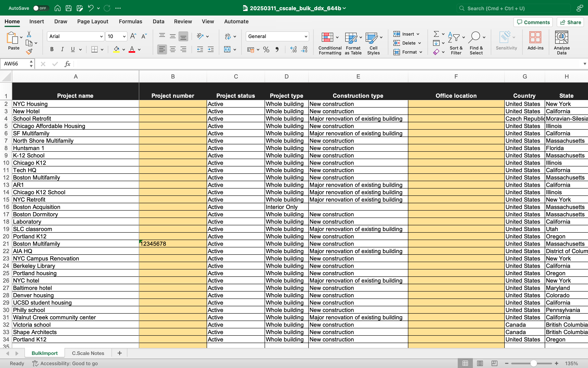Toggle Underline formatting
Viewport: 588px width, 368px height.
73,49
